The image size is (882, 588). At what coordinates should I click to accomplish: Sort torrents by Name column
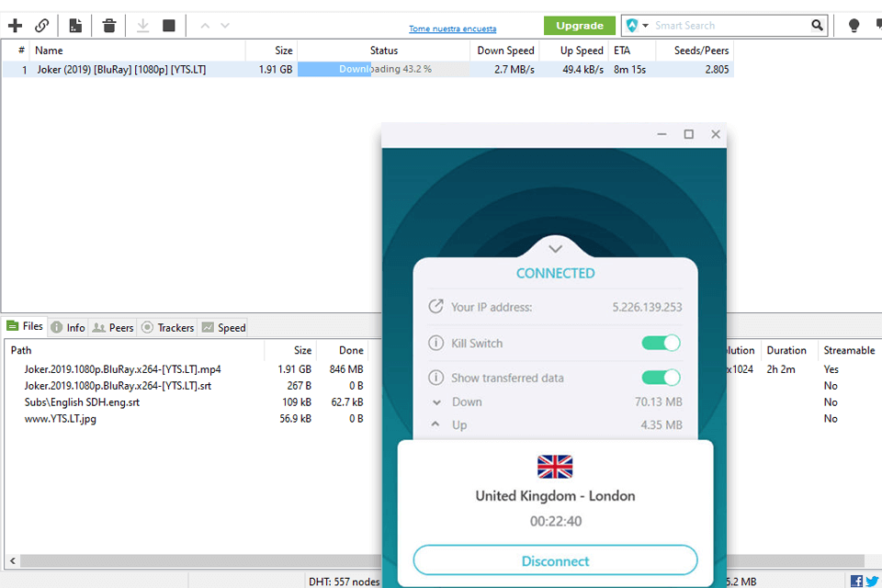(x=138, y=51)
